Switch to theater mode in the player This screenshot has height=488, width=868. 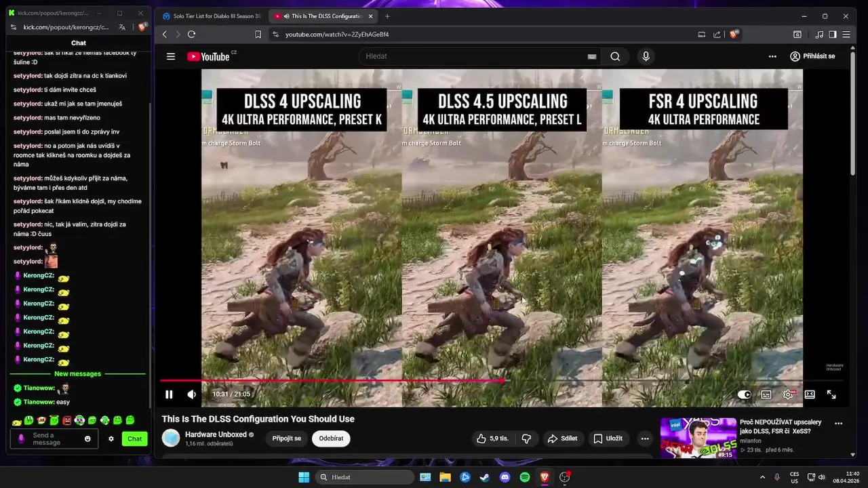[x=810, y=394]
